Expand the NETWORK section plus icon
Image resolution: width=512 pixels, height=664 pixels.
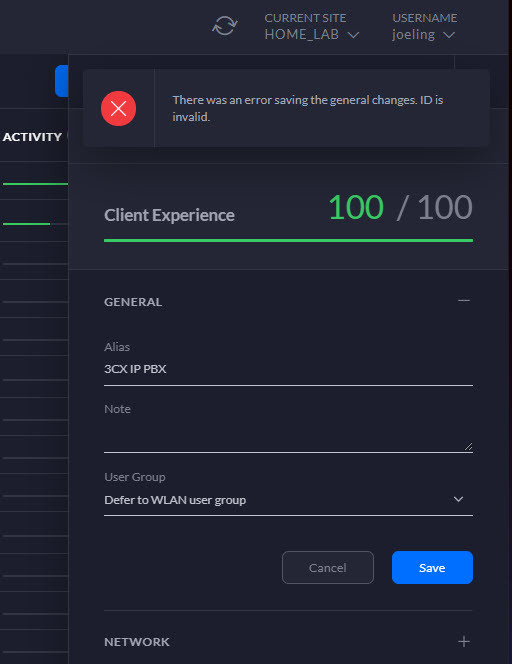(x=464, y=642)
